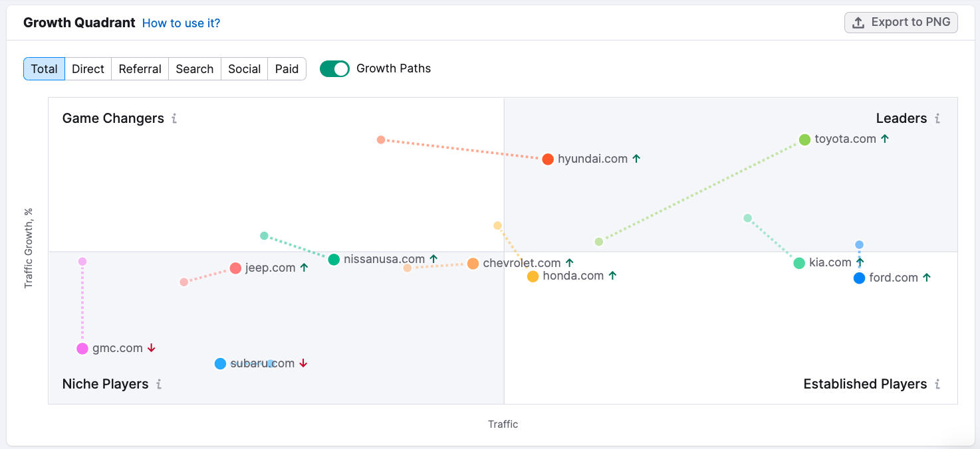
Task: Click the Traffic horizontal axis label
Action: [x=503, y=424]
